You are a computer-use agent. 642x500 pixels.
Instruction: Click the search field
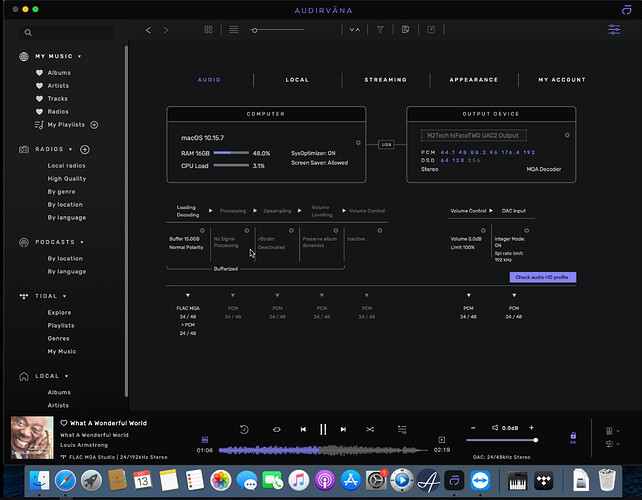click(x=67, y=32)
